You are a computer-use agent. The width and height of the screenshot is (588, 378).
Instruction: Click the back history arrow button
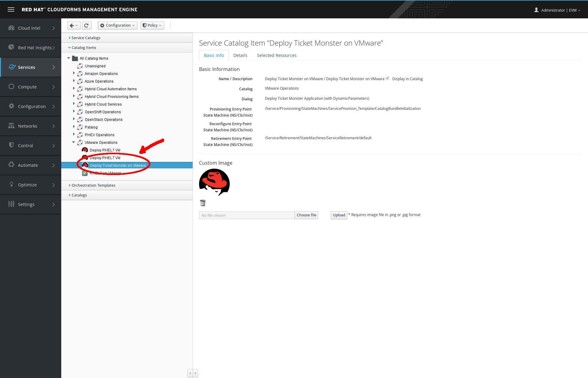coord(74,25)
